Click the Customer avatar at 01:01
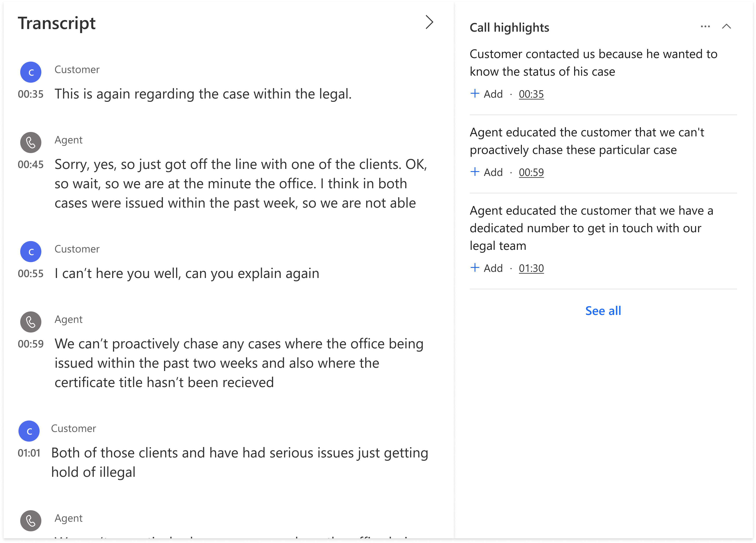This screenshot has height=543, width=756. [x=29, y=431]
